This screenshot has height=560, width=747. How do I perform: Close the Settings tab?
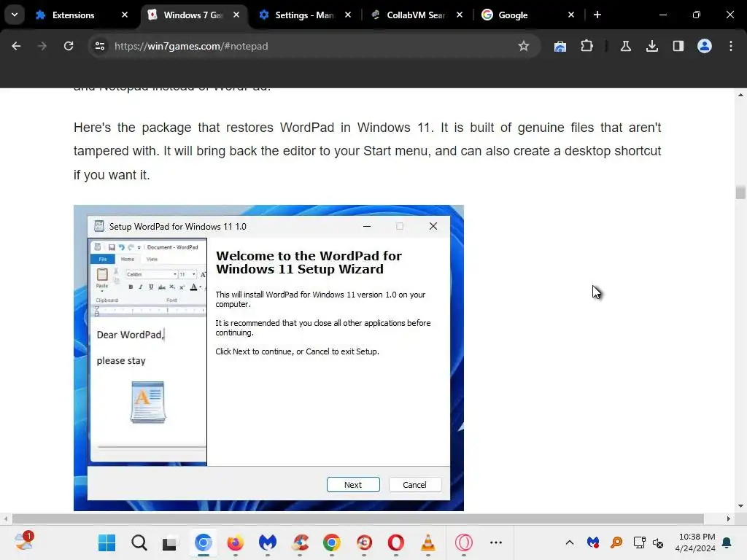(348, 15)
